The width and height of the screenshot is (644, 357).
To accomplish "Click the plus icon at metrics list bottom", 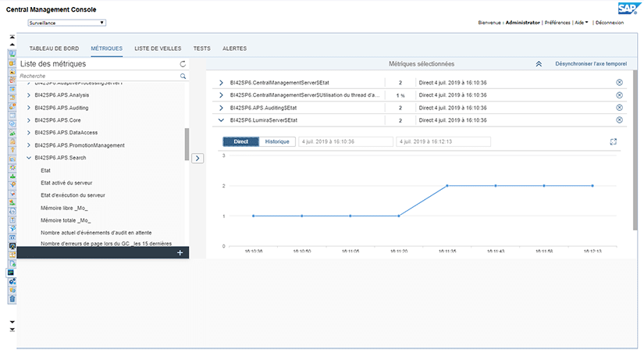I will (180, 252).
